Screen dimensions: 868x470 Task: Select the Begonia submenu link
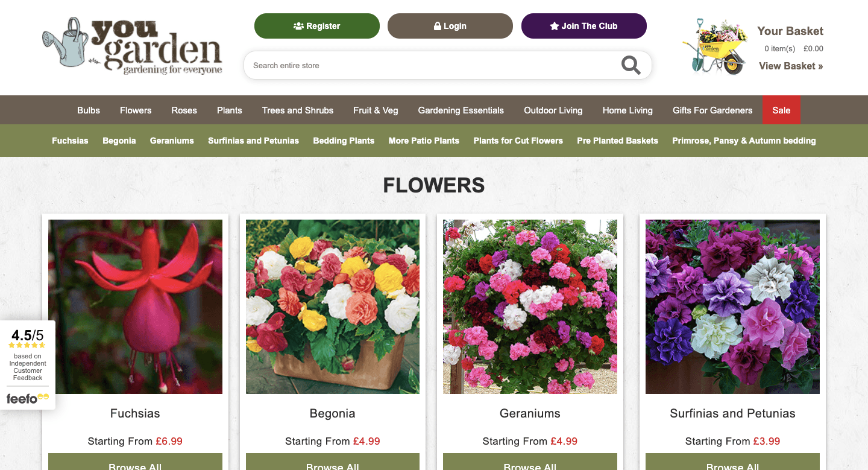point(119,141)
